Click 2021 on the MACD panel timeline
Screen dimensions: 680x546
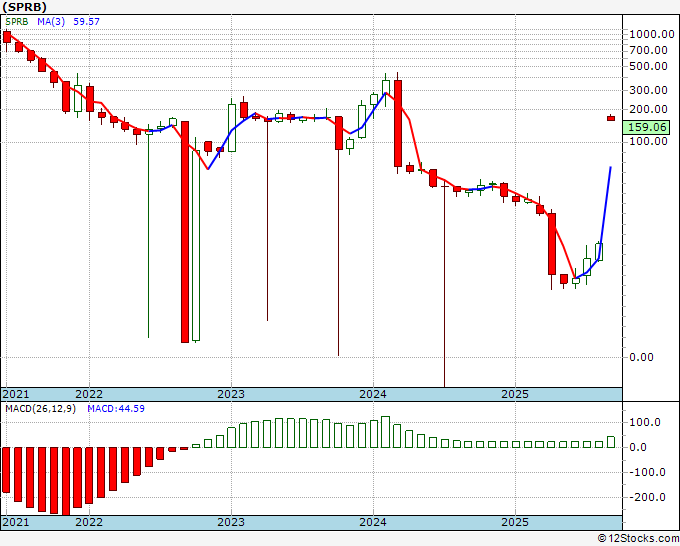pos(16,522)
